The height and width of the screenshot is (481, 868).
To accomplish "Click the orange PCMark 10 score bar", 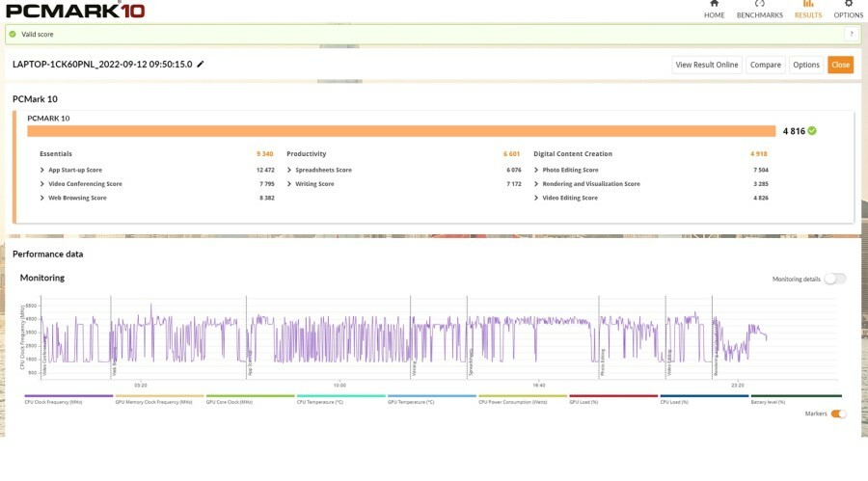I will tap(401, 131).
